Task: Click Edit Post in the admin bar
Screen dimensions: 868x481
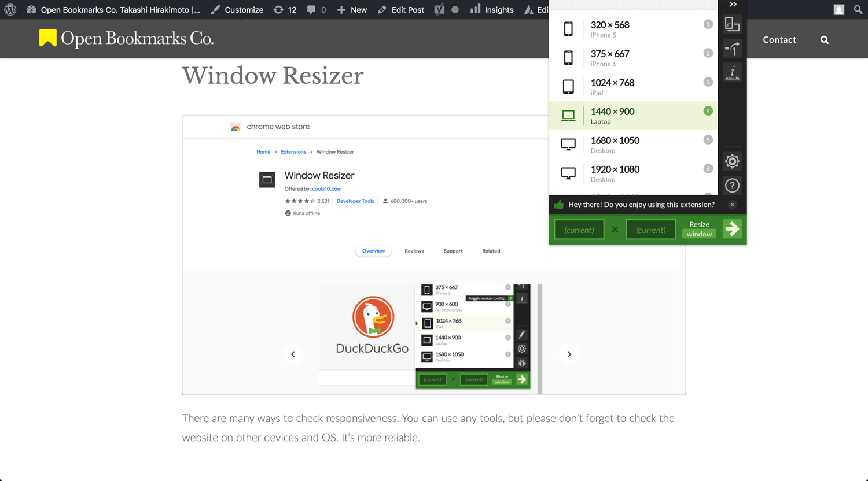Action: point(401,10)
